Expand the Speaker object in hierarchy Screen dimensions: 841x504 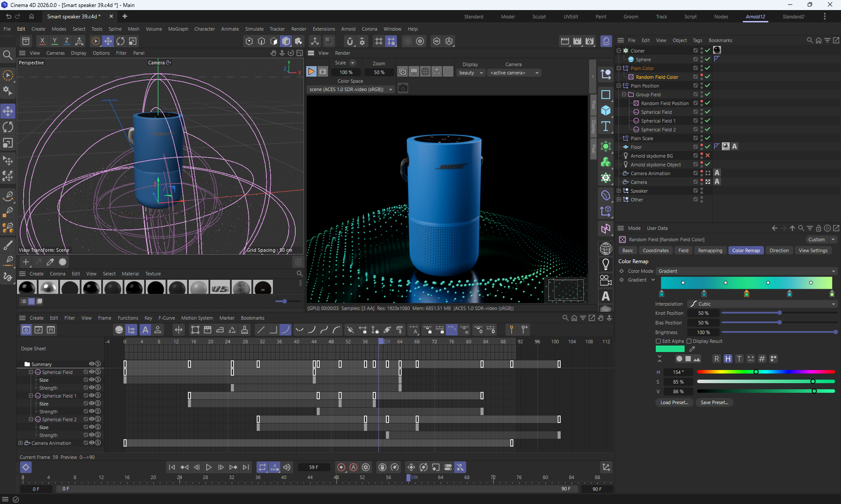[x=618, y=191]
